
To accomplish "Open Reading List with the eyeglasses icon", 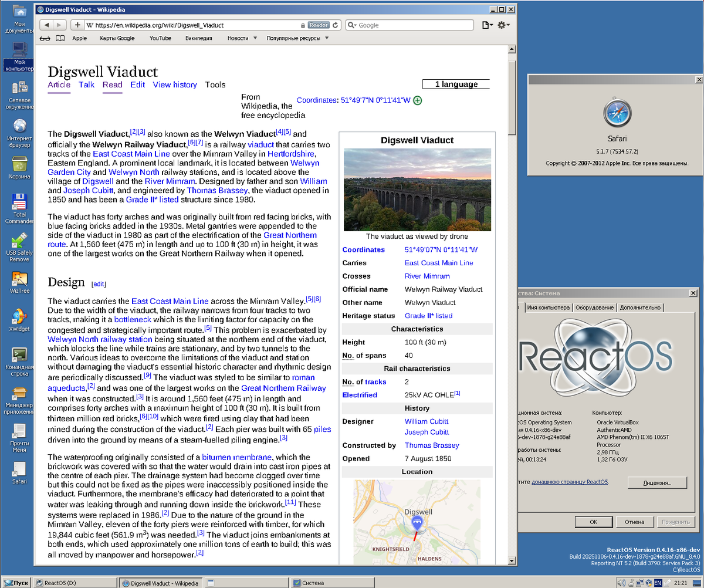I will [45, 37].
